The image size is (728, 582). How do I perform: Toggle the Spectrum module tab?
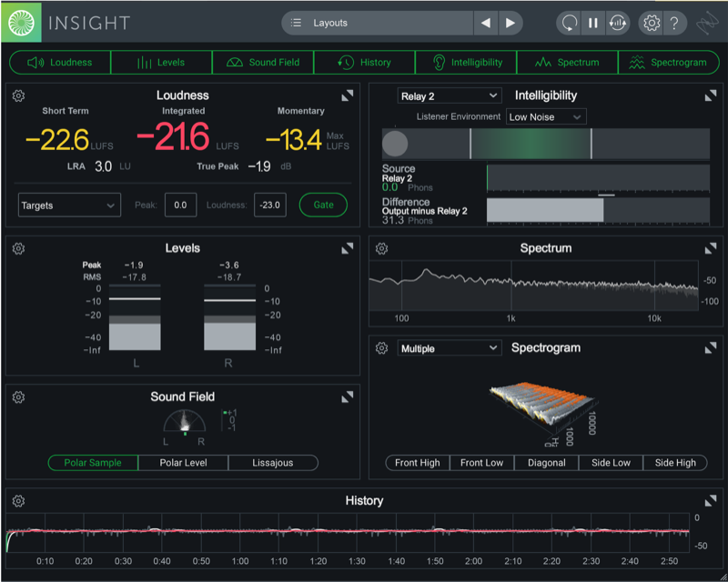567,62
